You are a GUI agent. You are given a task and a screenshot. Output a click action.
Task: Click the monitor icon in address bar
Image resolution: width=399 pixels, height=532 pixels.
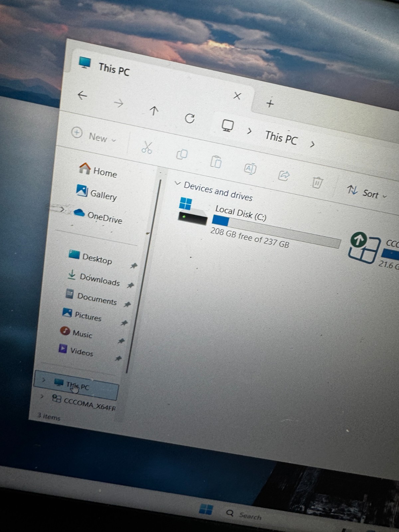(x=227, y=126)
